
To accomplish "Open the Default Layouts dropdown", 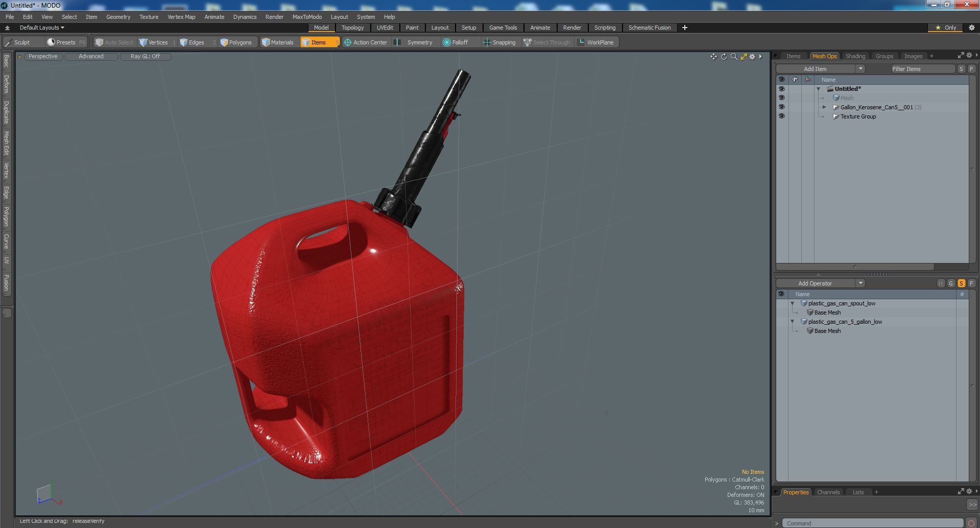I will 42,28.
